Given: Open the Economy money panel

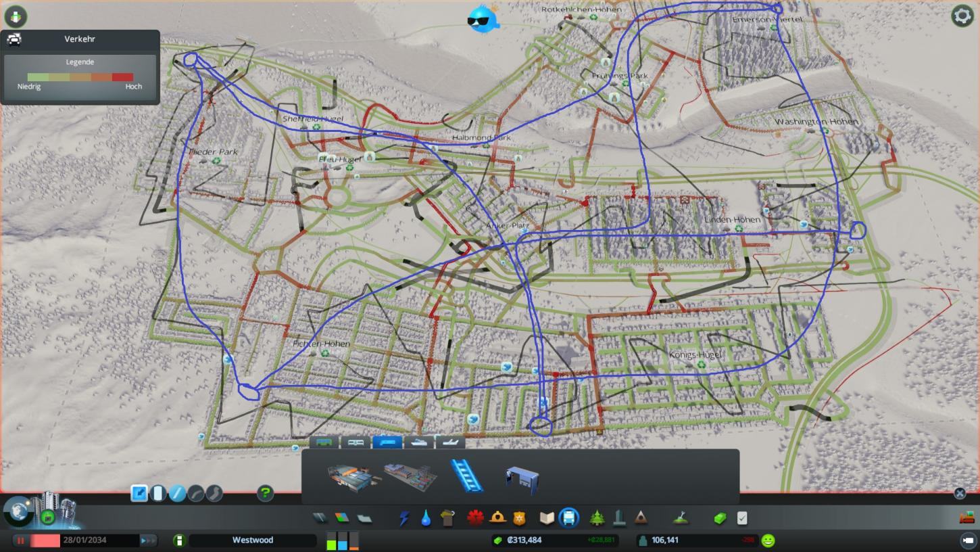Looking at the screenshot, I should click(720, 518).
